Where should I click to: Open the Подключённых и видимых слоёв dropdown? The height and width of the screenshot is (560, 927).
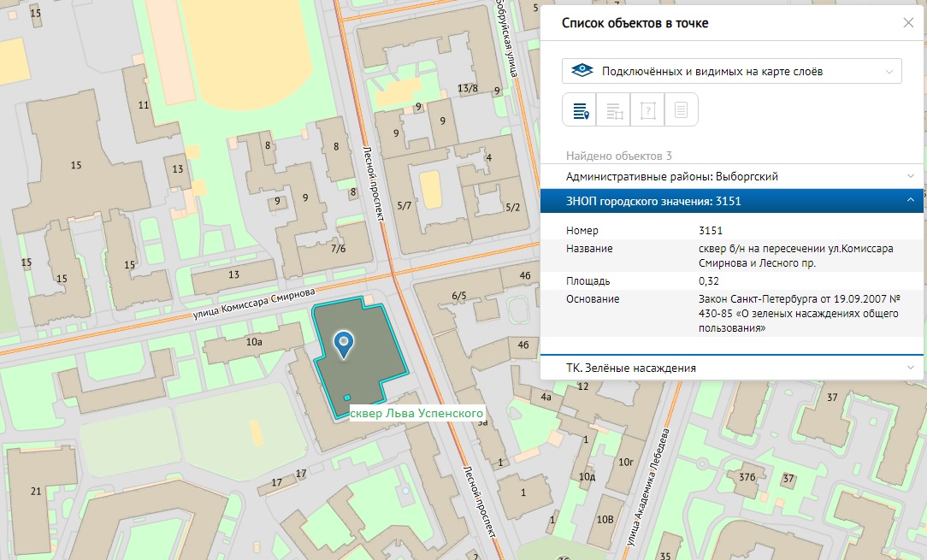(731, 71)
